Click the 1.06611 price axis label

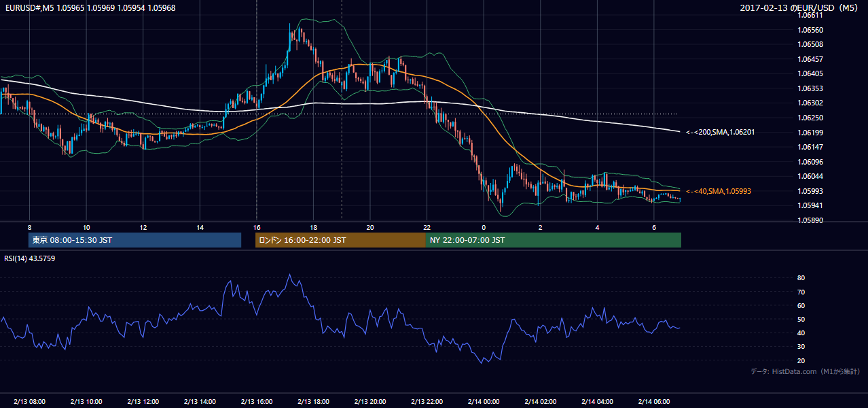[811, 15]
